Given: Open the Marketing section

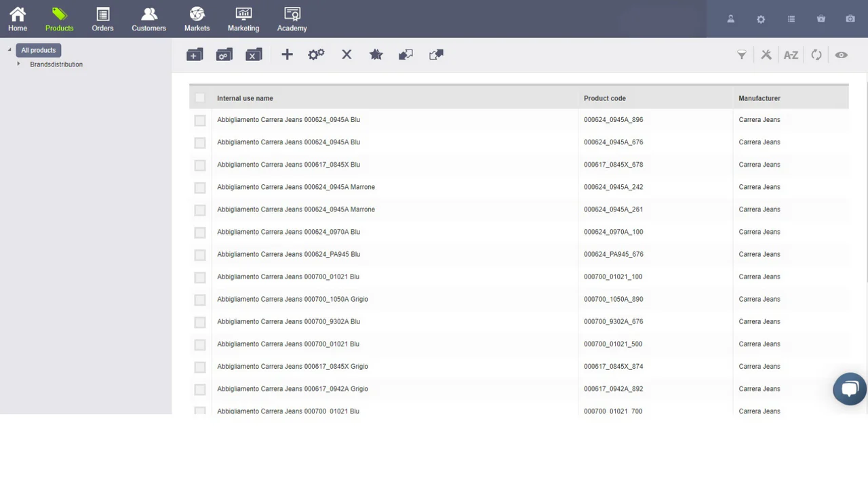Looking at the screenshot, I should pos(243,19).
